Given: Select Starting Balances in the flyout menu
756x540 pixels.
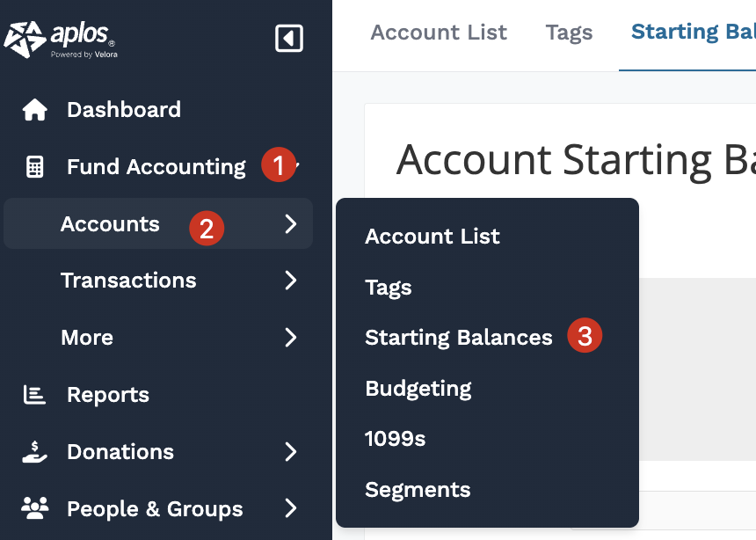Looking at the screenshot, I should [x=459, y=338].
